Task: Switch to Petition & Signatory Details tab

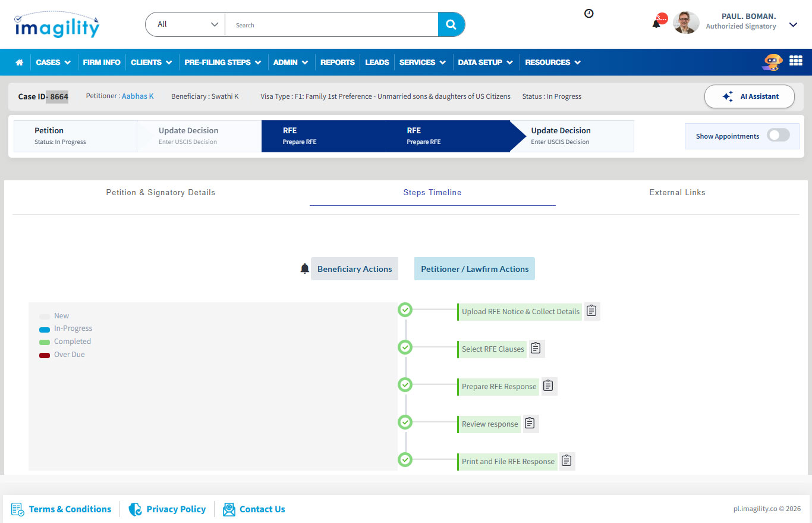Action: [160, 193]
